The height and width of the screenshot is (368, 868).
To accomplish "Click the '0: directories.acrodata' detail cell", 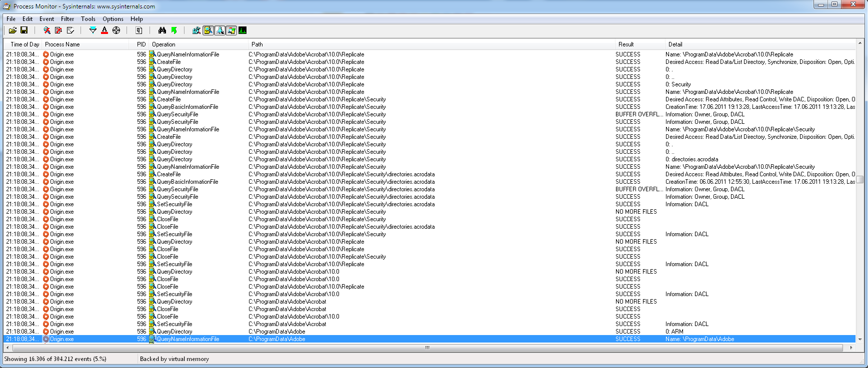I will (x=691, y=159).
